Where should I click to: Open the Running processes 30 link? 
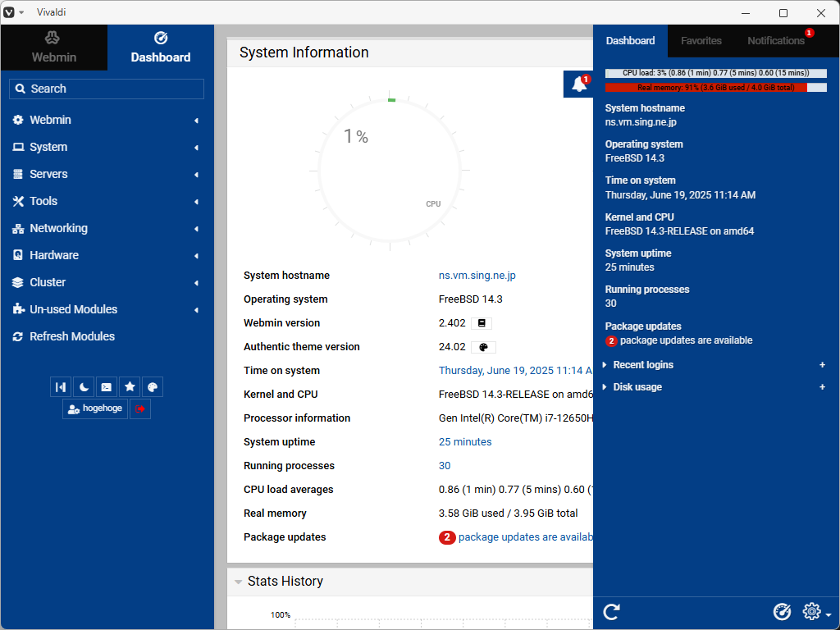pos(445,466)
